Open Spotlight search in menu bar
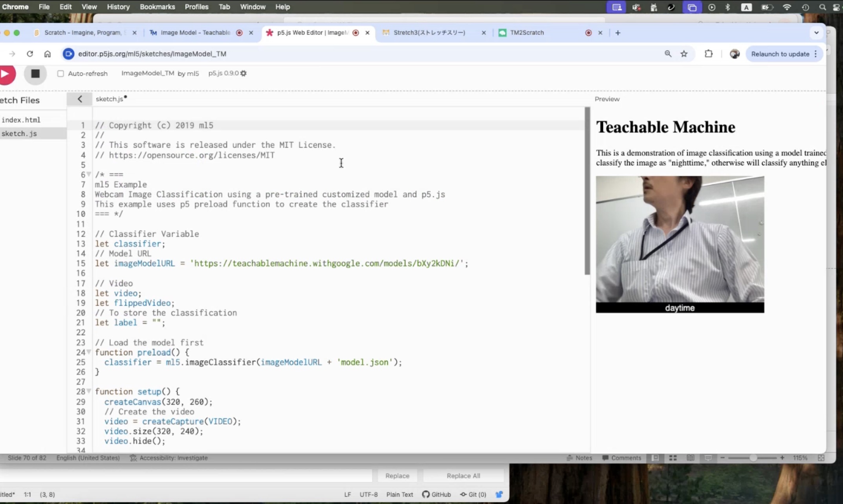 tap(822, 7)
